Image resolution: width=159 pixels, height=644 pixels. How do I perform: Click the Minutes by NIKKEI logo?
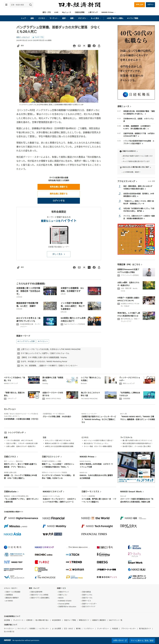[15, 526]
